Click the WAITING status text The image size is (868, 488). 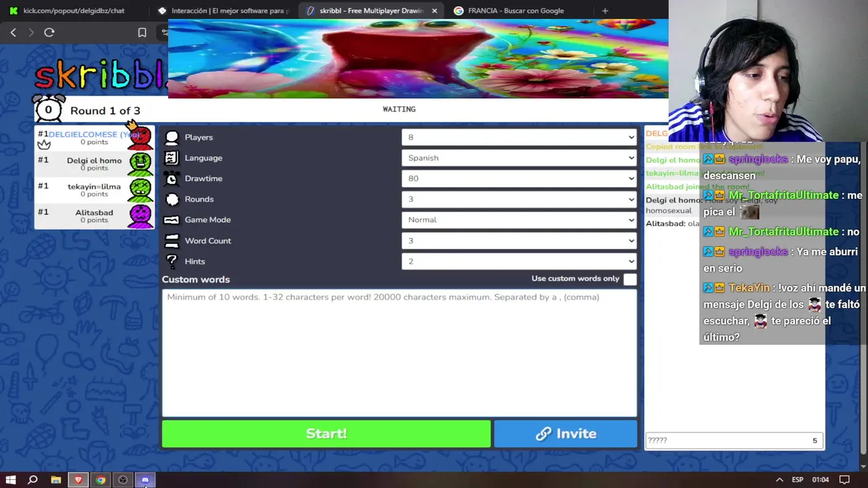pos(399,109)
